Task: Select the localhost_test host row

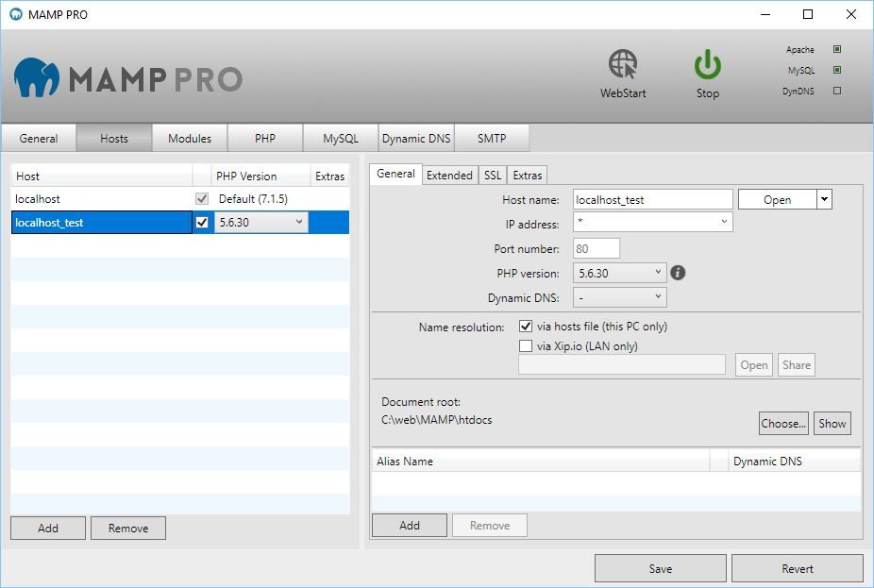Action: (180, 223)
